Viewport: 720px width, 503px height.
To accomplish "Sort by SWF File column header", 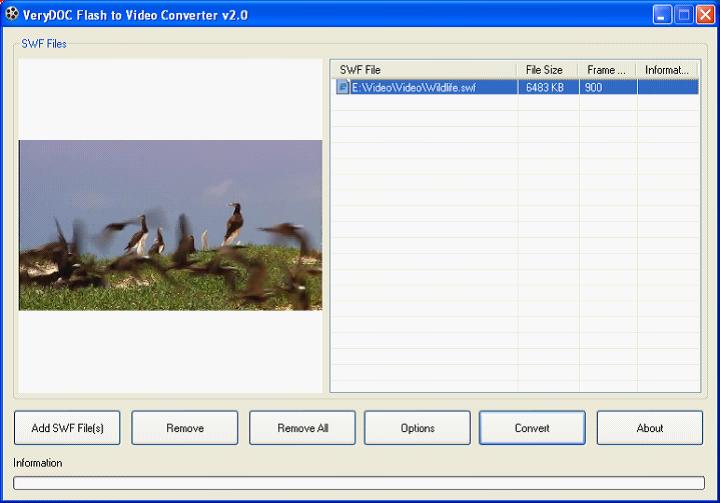I will click(x=424, y=70).
